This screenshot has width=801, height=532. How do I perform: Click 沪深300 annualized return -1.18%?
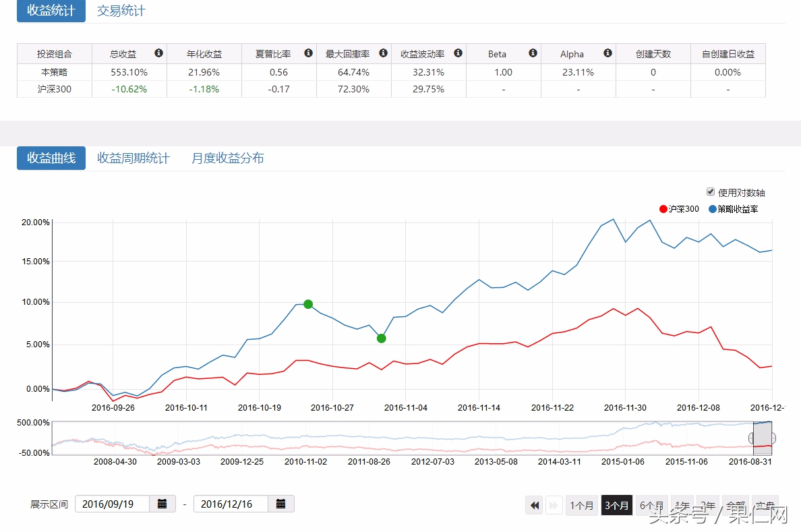click(204, 89)
